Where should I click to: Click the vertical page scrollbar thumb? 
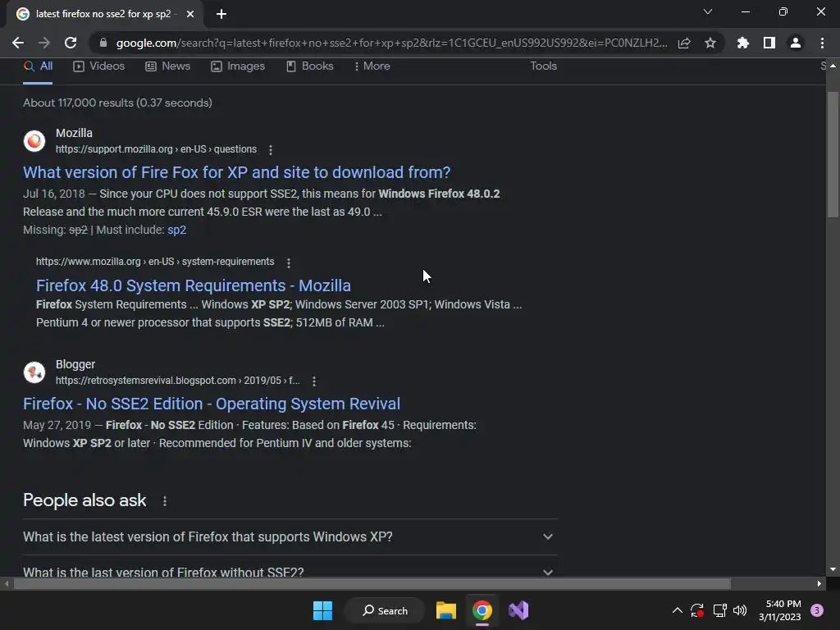[833, 155]
